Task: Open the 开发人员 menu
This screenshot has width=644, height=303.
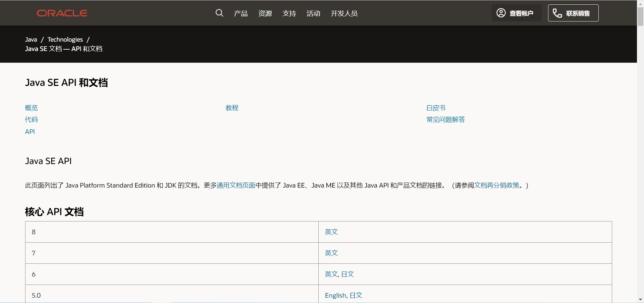Action: [344, 13]
